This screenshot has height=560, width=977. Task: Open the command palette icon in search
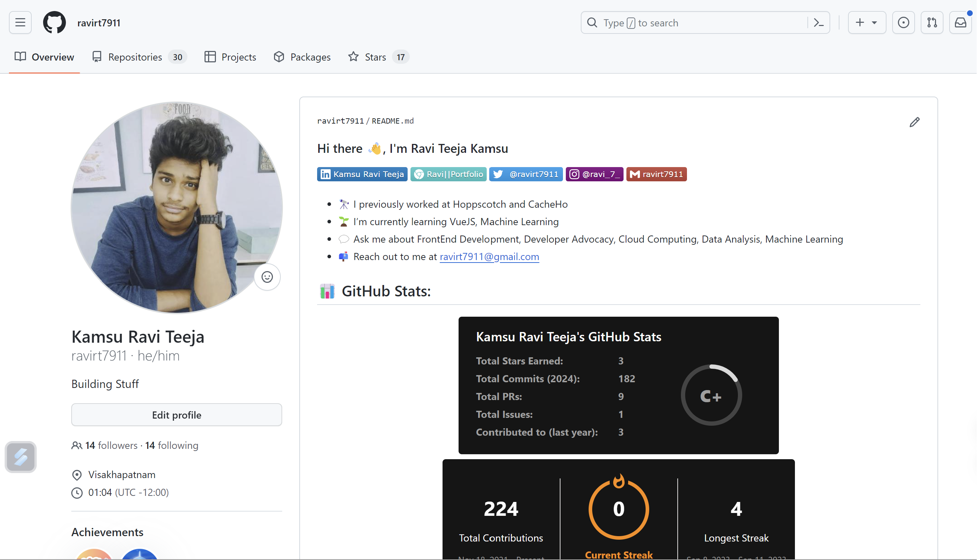[x=818, y=23]
